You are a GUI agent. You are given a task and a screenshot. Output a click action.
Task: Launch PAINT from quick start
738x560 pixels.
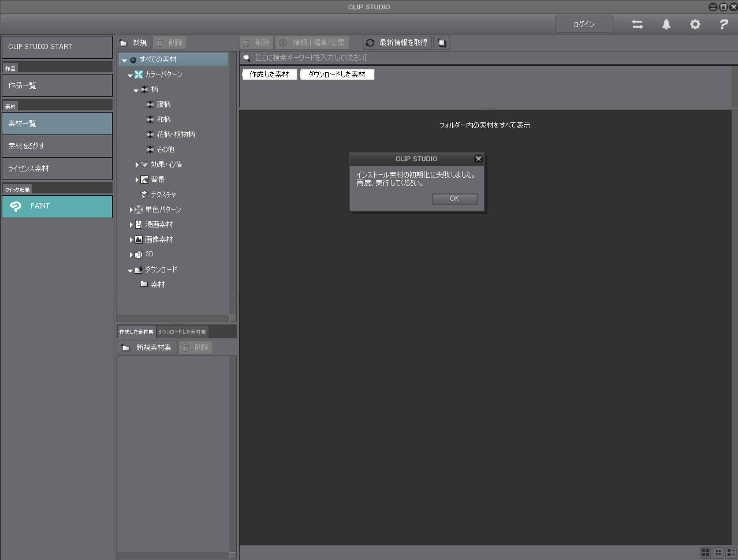(57, 206)
